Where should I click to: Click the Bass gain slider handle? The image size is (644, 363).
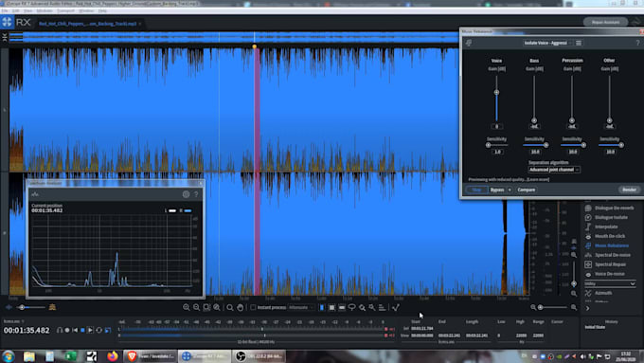coord(534,120)
